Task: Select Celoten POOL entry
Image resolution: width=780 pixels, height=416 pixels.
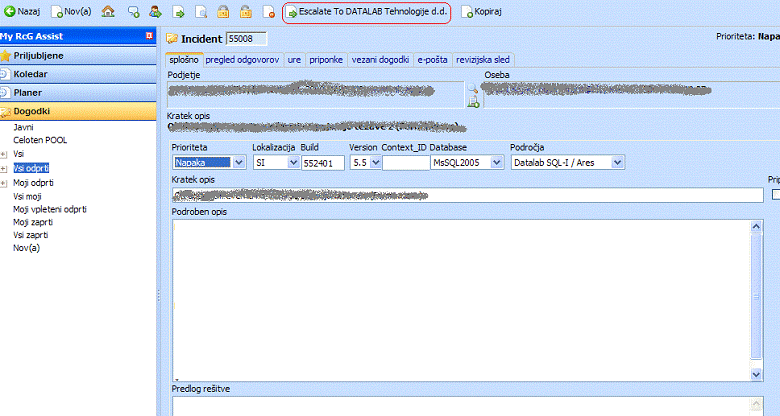Action: pos(40,140)
